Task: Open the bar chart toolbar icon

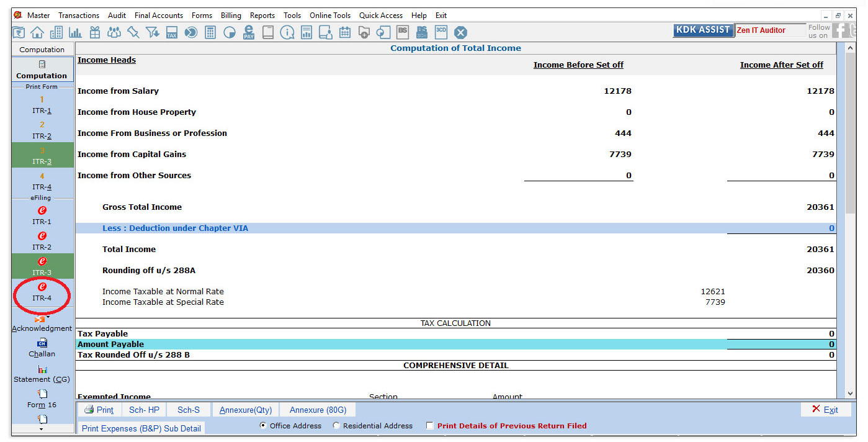Action: [76, 32]
